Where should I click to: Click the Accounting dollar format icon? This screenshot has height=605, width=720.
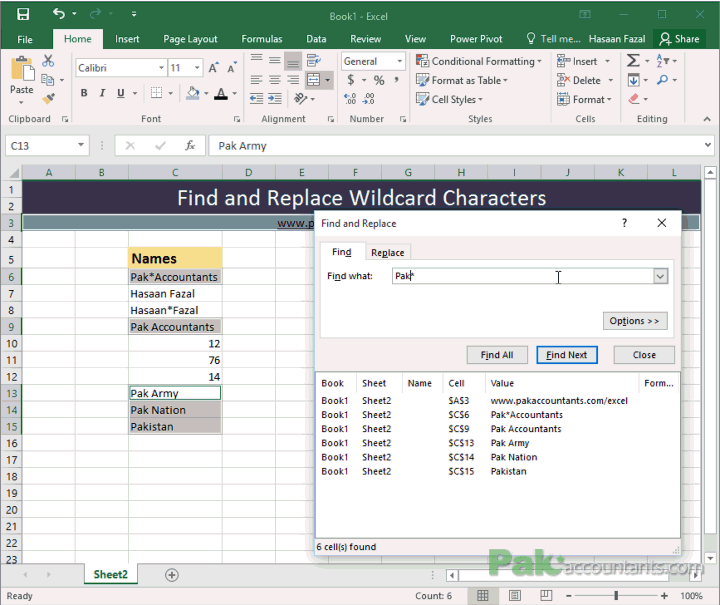(351, 80)
